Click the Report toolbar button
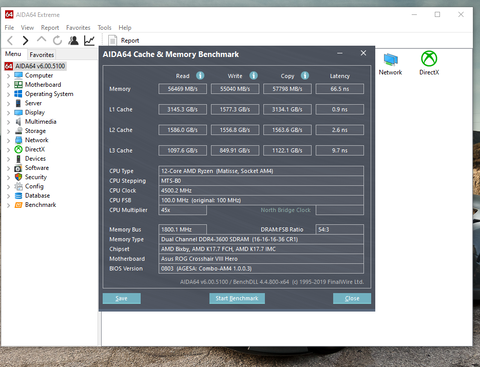The width and height of the screenshot is (480, 367). tap(124, 41)
